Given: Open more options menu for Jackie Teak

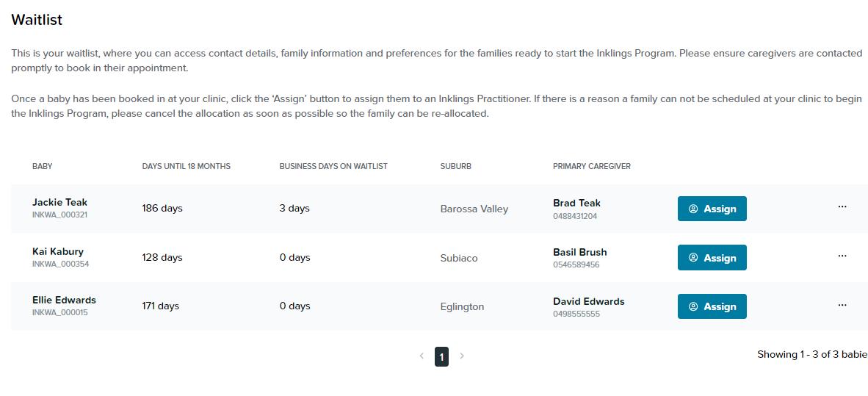Looking at the screenshot, I should (842, 207).
